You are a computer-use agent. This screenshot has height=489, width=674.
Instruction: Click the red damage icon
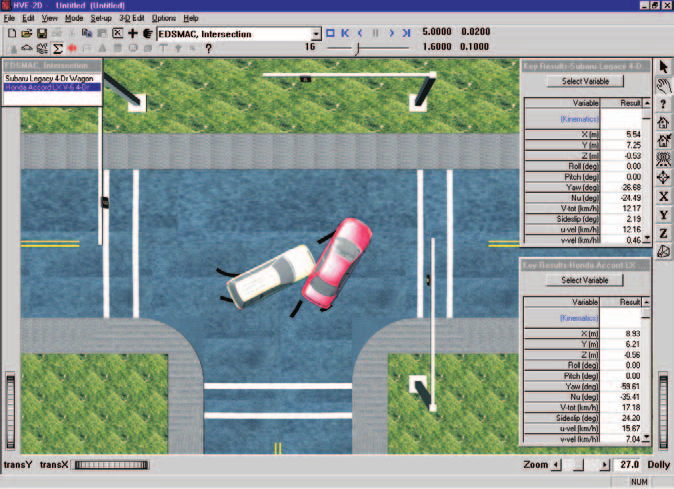[x=72, y=49]
